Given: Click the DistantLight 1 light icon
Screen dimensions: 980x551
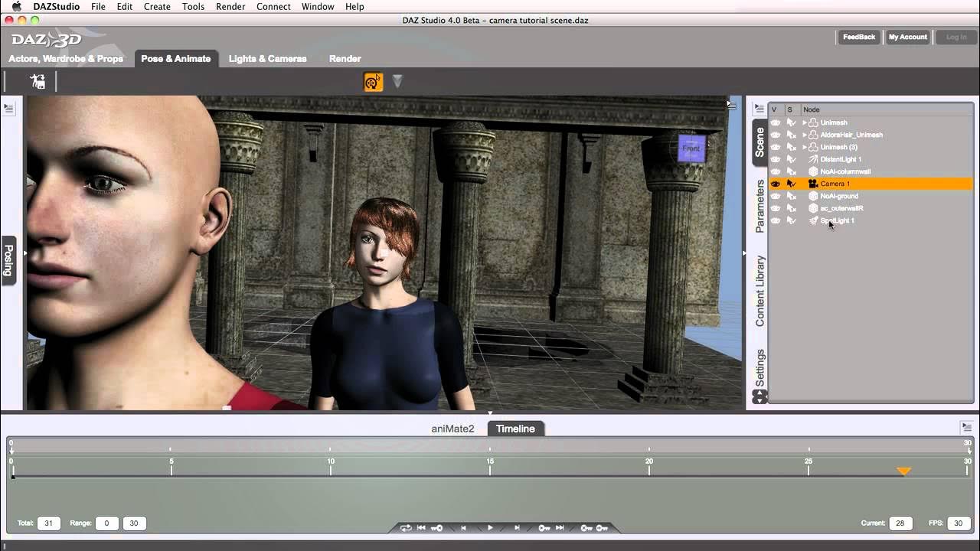Looking at the screenshot, I should (x=813, y=159).
